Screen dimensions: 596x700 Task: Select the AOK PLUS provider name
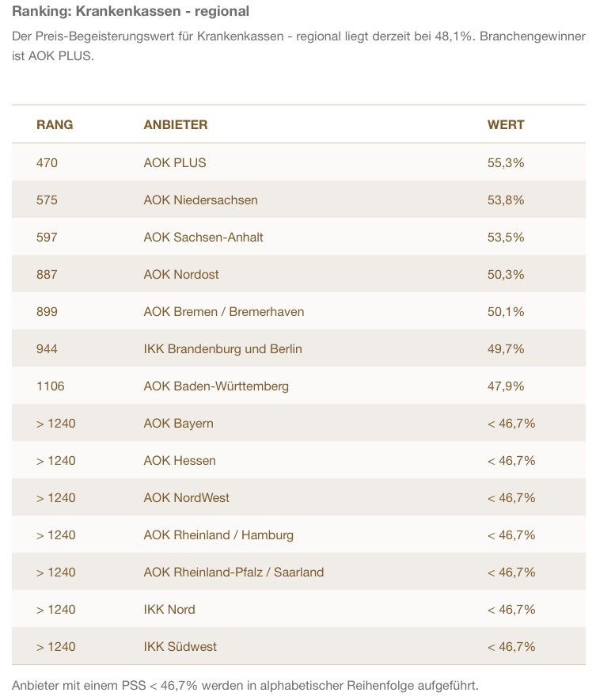coord(175,163)
